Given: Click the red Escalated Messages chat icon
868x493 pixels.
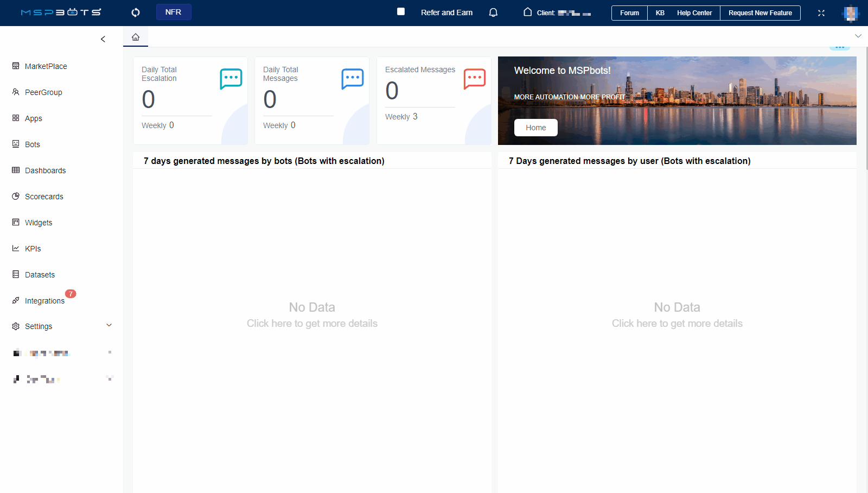Looking at the screenshot, I should pos(475,79).
